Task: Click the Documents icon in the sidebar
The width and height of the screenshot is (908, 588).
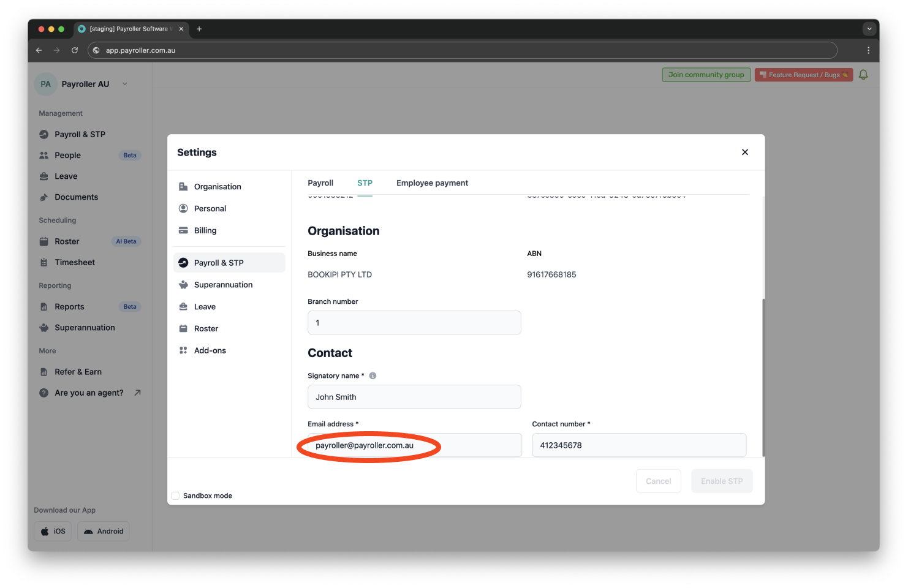Action: click(44, 197)
